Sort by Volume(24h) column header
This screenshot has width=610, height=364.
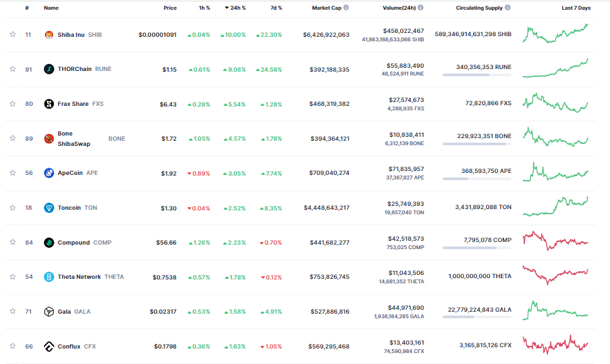(399, 8)
